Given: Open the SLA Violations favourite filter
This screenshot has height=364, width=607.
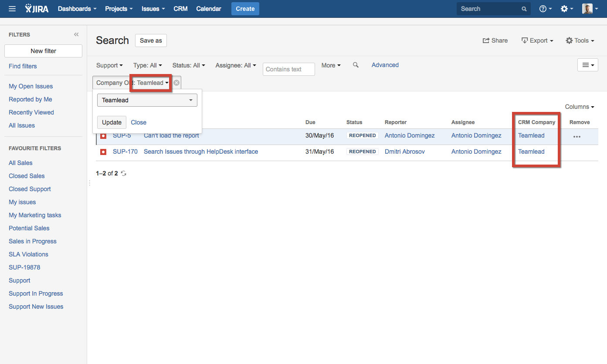Looking at the screenshot, I should [28, 254].
